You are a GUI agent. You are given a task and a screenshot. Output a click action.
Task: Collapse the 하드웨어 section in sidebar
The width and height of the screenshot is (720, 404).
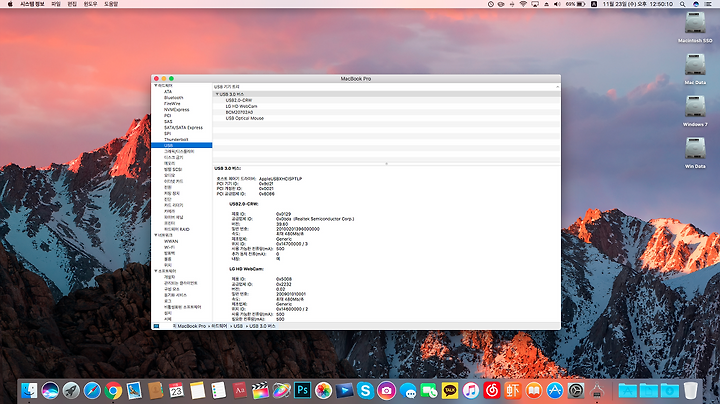pyautogui.click(x=156, y=85)
